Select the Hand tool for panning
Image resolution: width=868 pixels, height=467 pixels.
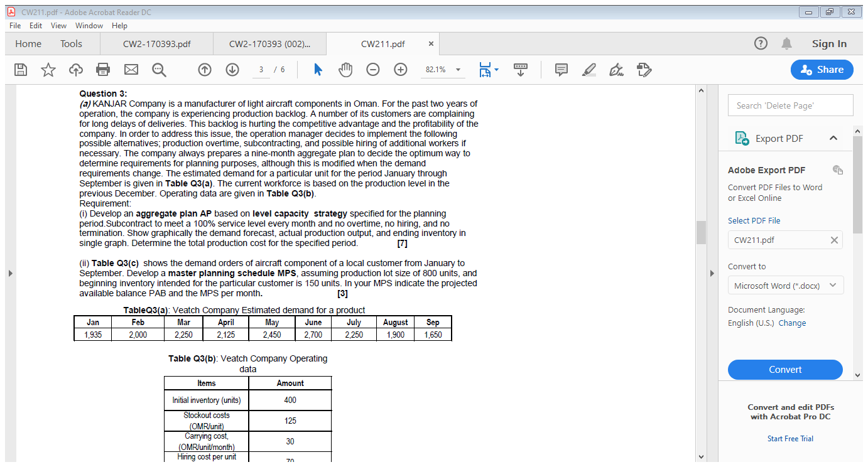tap(345, 70)
